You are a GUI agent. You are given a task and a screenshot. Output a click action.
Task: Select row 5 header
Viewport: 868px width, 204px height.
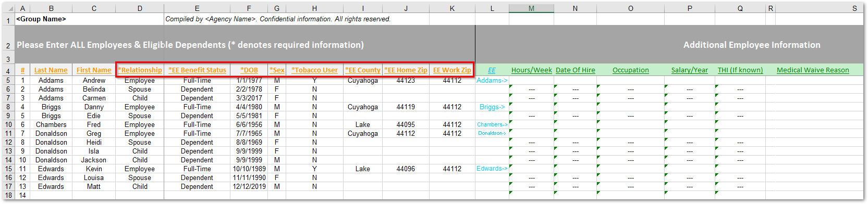(x=9, y=80)
